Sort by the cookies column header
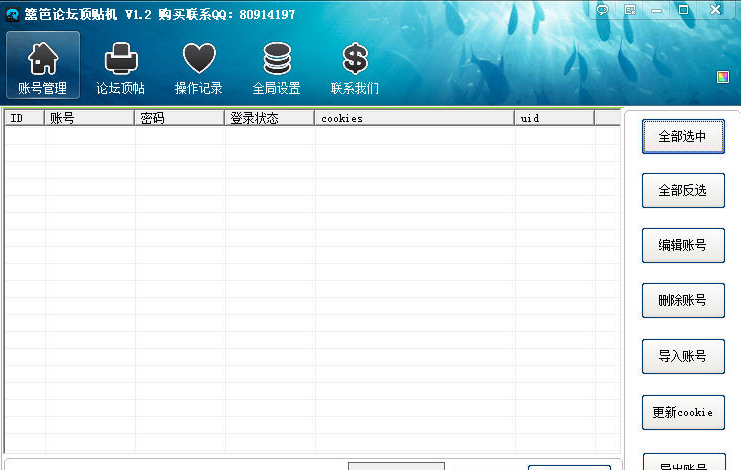 [414, 118]
